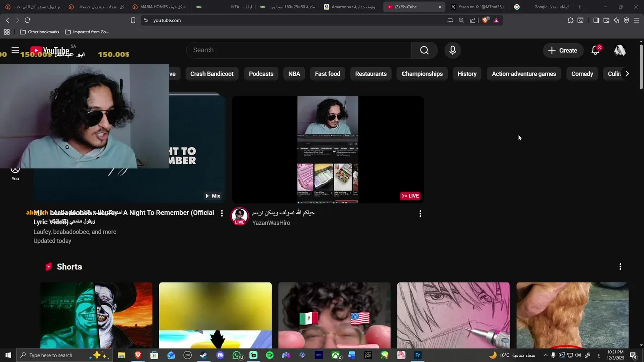Open more options for A Night To Remember mix
The height and width of the screenshot is (362, 644).
tap(222, 213)
